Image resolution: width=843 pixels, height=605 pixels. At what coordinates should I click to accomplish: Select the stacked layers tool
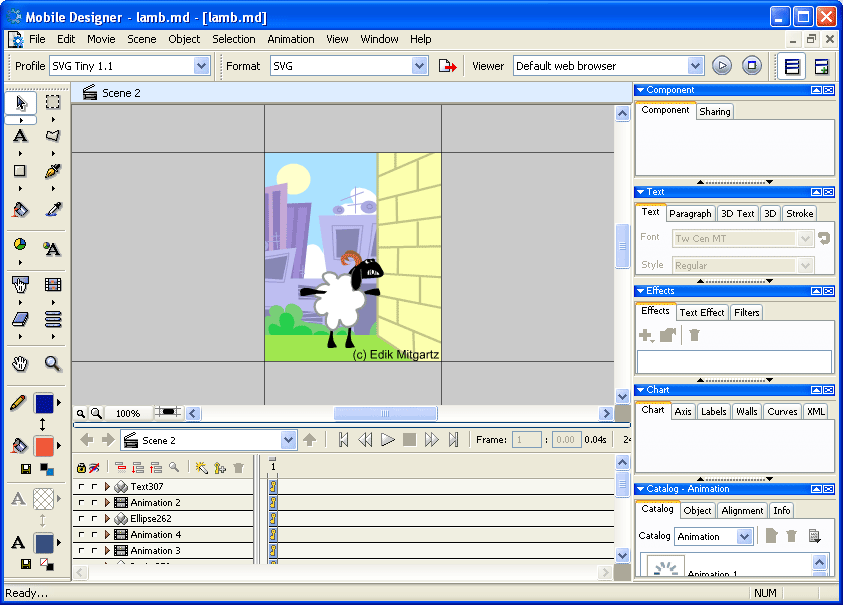53,319
